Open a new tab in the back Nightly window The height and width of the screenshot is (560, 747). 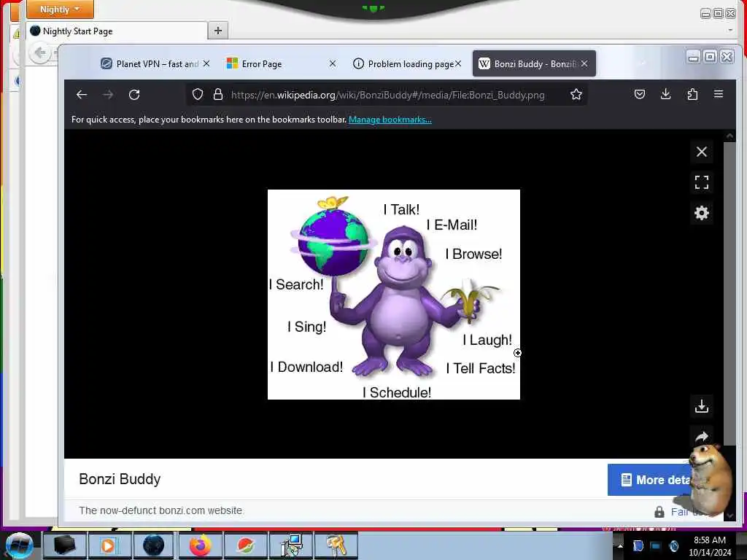217,31
